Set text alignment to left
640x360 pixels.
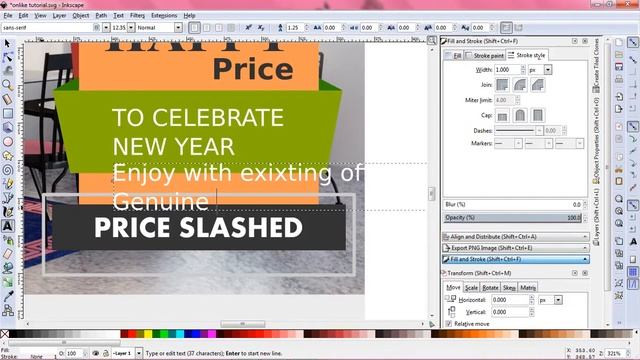click(x=194, y=27)
